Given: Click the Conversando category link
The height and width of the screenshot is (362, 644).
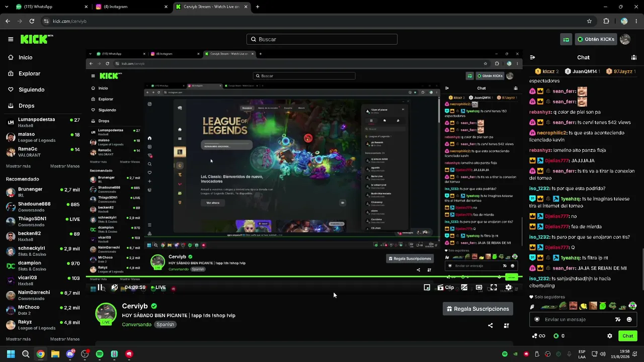Looking at the screenshot, I should (136, 324).
